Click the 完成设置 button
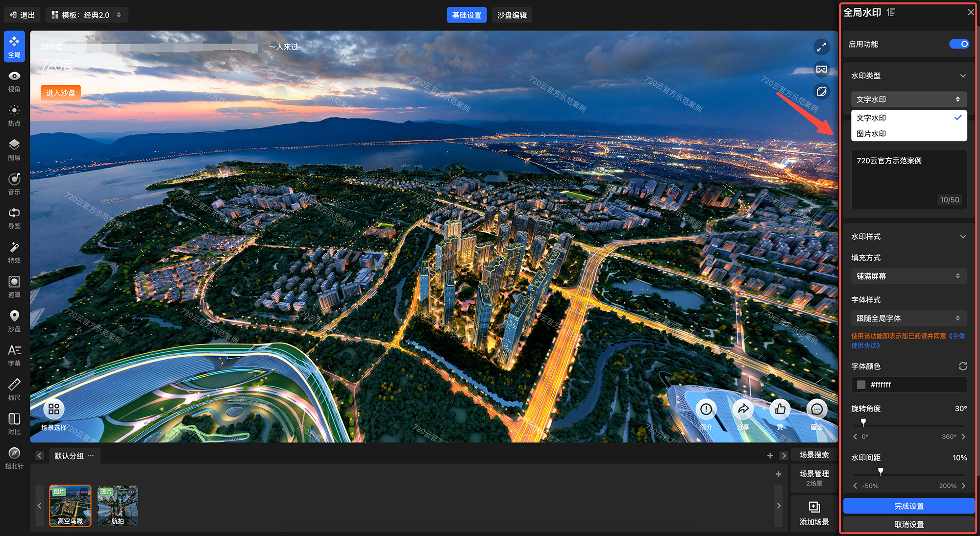Image resolution: width=980 pixels, height=536 pixels. pyautogui.click(x=908, y=506)
